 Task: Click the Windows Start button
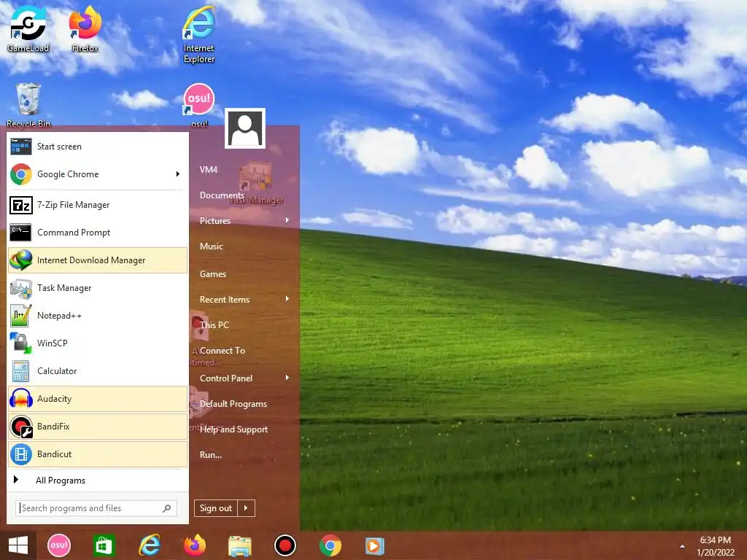(18, 545)
